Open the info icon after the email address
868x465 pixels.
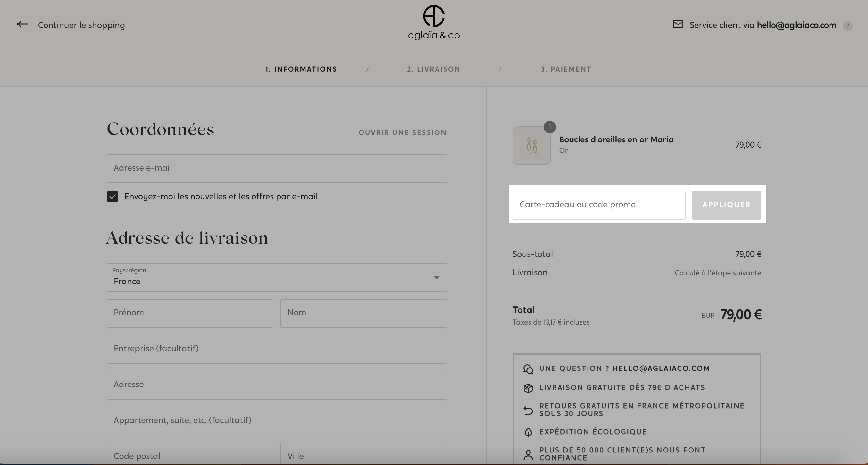(x=848, y=25)
